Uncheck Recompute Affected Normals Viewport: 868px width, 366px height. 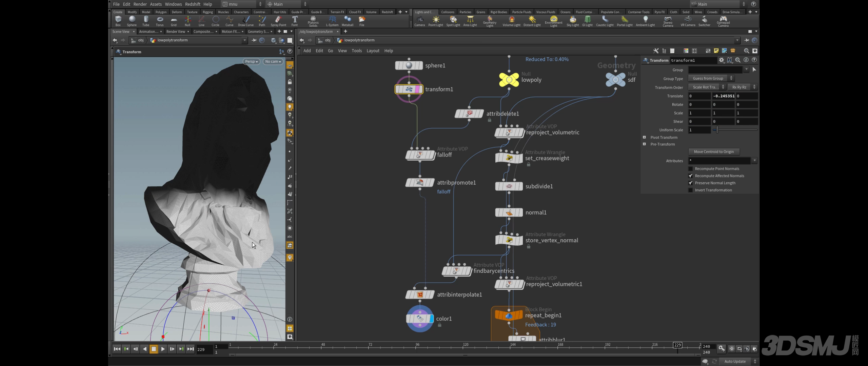pos(690,176)
